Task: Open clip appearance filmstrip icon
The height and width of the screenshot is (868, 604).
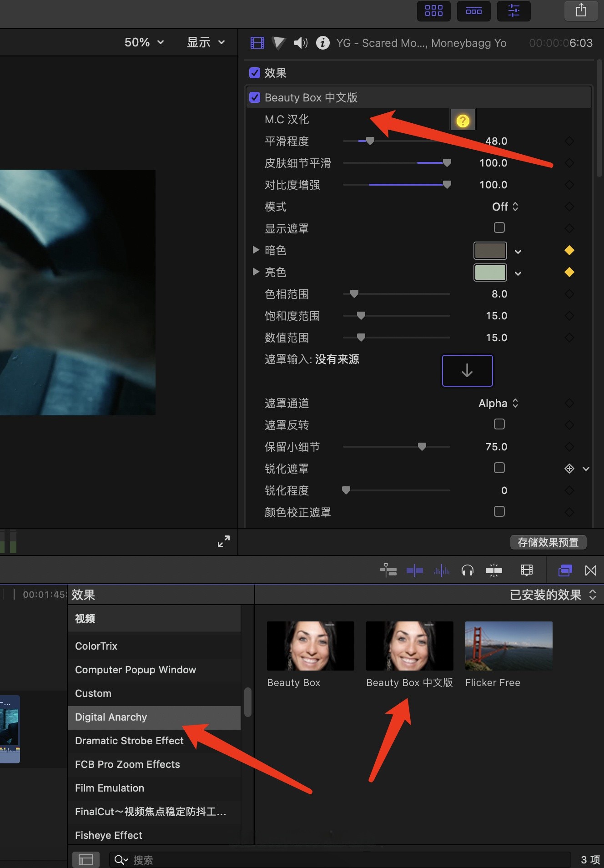Action: pos(526,570)
